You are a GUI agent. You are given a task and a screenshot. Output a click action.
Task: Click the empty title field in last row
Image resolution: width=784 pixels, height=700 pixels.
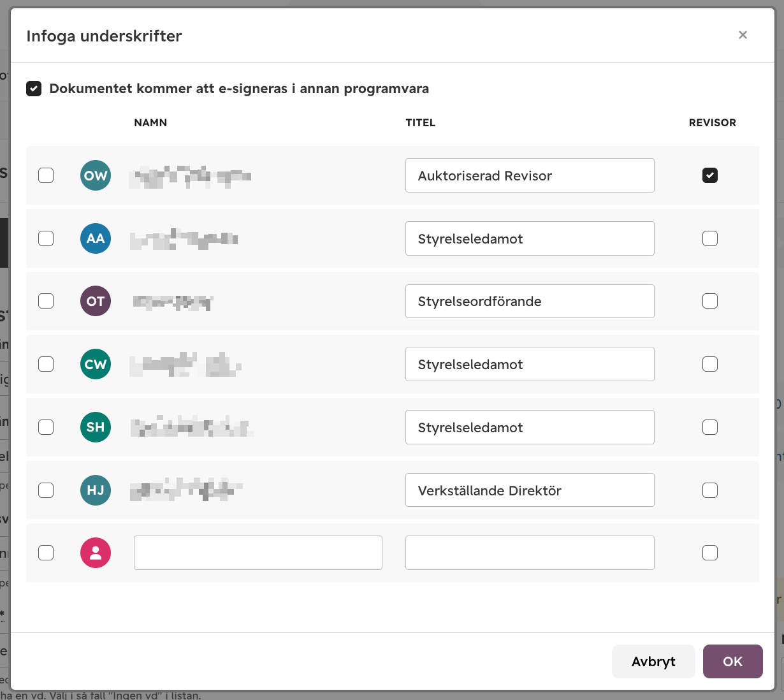coord(530,553)
